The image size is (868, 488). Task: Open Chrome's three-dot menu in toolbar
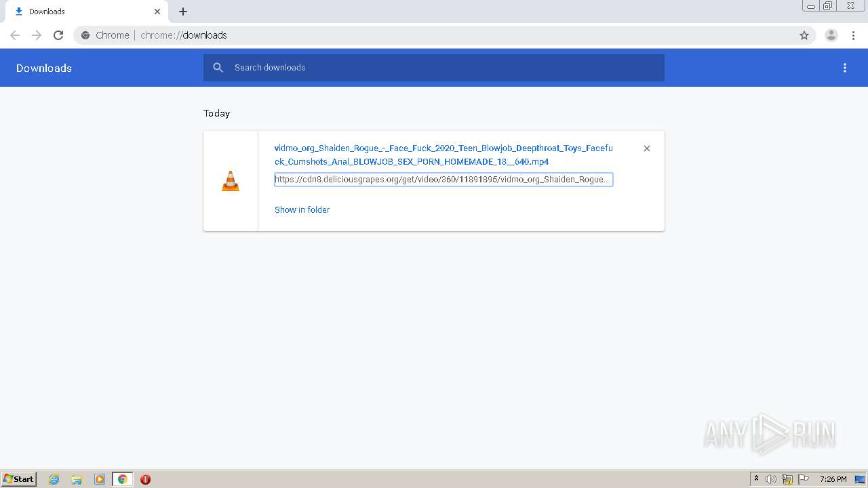(853, 35)
